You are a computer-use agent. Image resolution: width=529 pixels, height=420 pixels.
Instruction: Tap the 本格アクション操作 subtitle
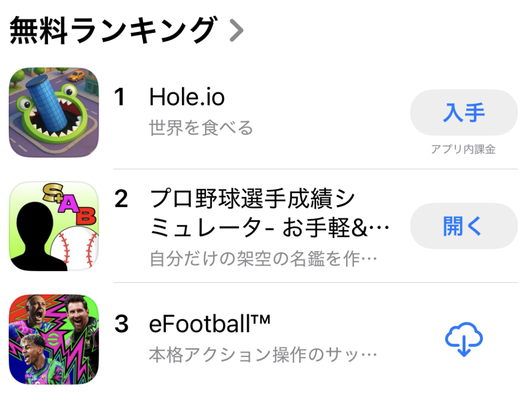click(x=262, y=355)
